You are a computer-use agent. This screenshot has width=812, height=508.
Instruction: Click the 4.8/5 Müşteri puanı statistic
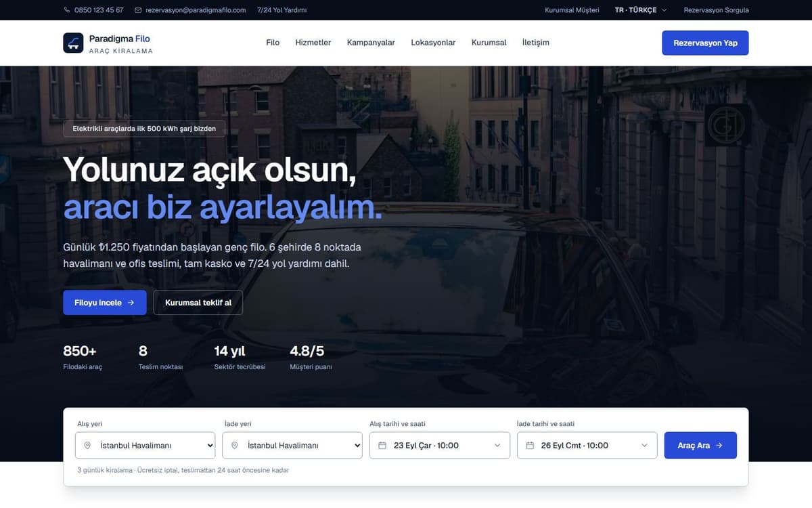pyautogui.click(x=311, y=358)
